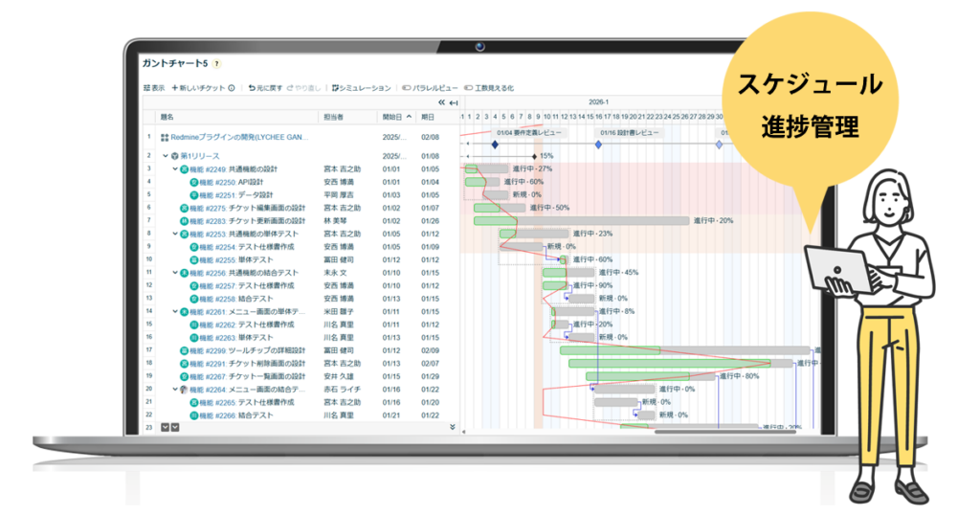Click the 進行中・20% bar for #2283

581,220
